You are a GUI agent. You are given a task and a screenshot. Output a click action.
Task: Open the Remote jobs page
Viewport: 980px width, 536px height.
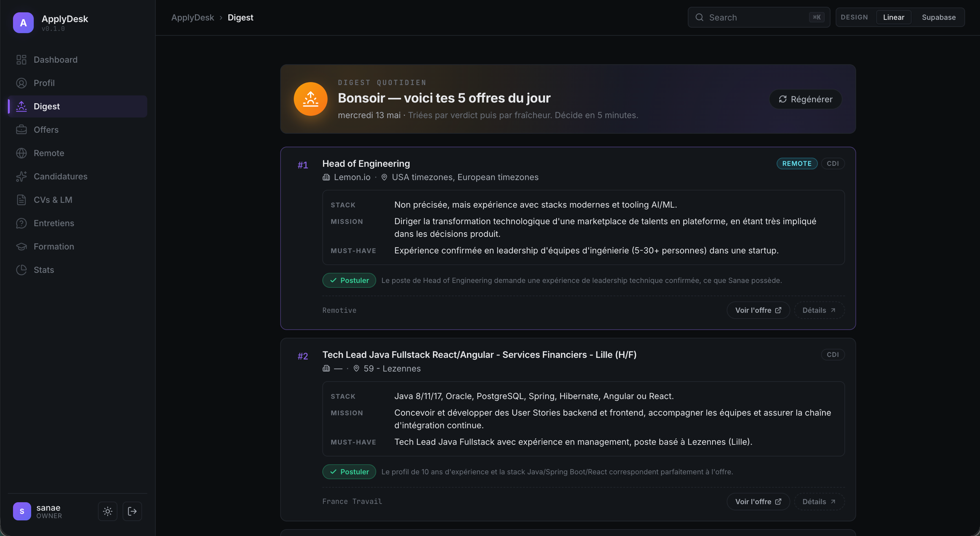tap(77, 153)
